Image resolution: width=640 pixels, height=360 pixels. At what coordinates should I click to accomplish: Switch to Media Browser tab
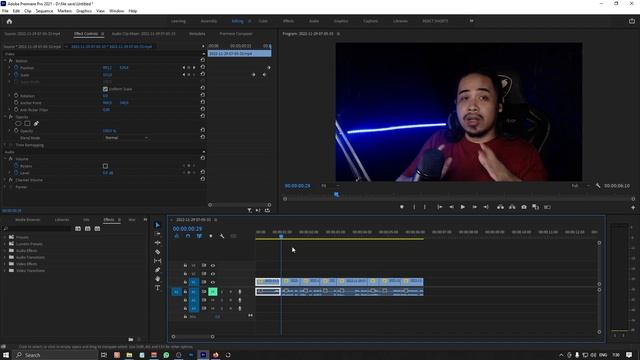pyautogui.click(x=27, y=220)
